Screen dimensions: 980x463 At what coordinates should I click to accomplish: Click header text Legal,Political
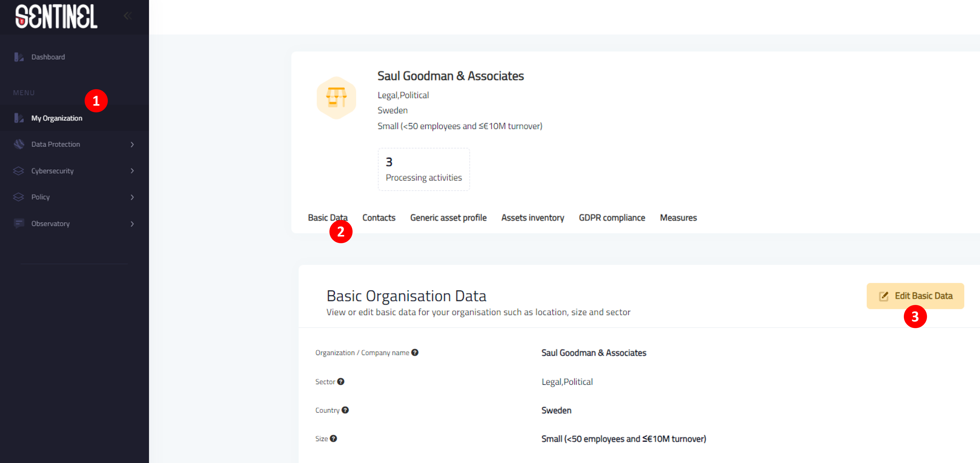pyautogui.click(x=403, y=95)
